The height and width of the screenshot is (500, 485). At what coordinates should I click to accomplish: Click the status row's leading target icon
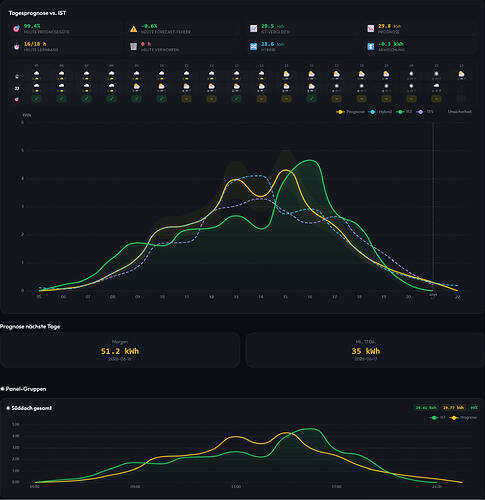(17, 99)
